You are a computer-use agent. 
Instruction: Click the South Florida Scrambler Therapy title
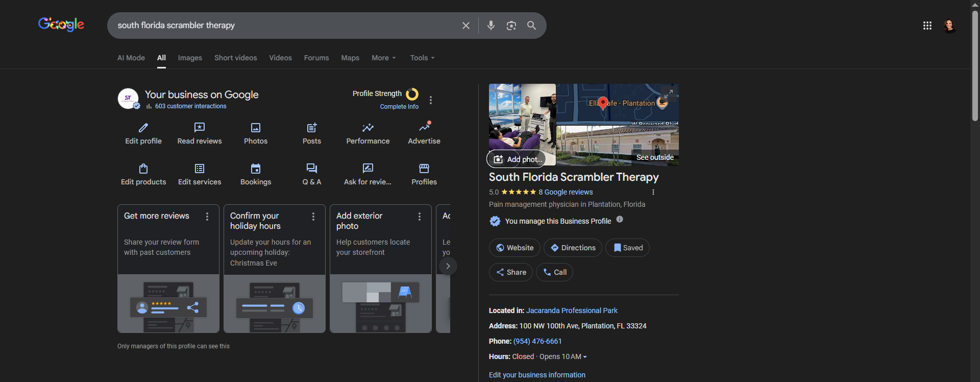[x=574, y=177]
